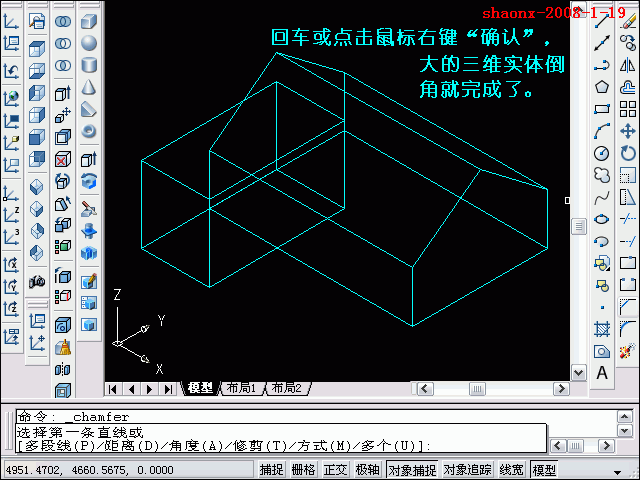The height and width of the screenshot is (480, 640).
Task: Select the Hatch tool
Action: (x=602, y=329)
